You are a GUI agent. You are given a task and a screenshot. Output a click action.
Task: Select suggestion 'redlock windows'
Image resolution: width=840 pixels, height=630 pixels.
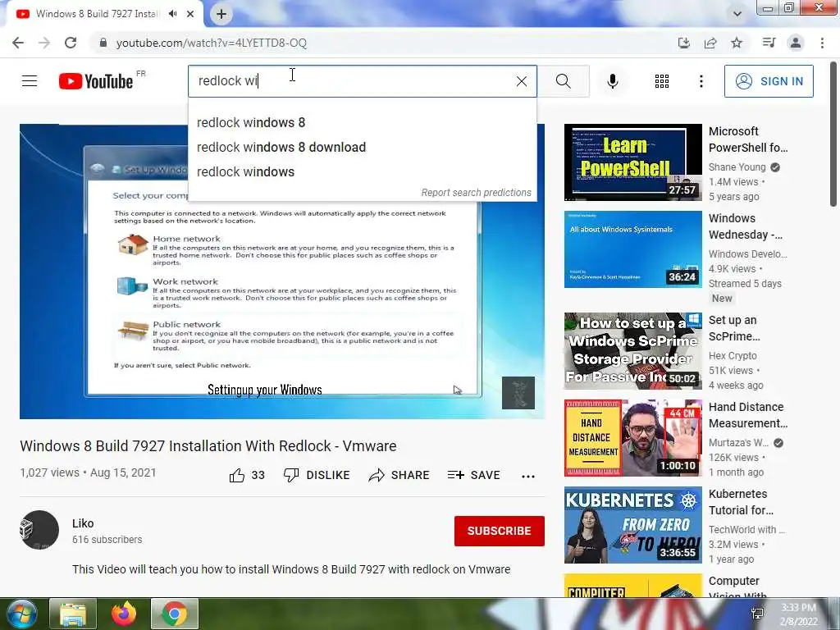pos(362,172)
